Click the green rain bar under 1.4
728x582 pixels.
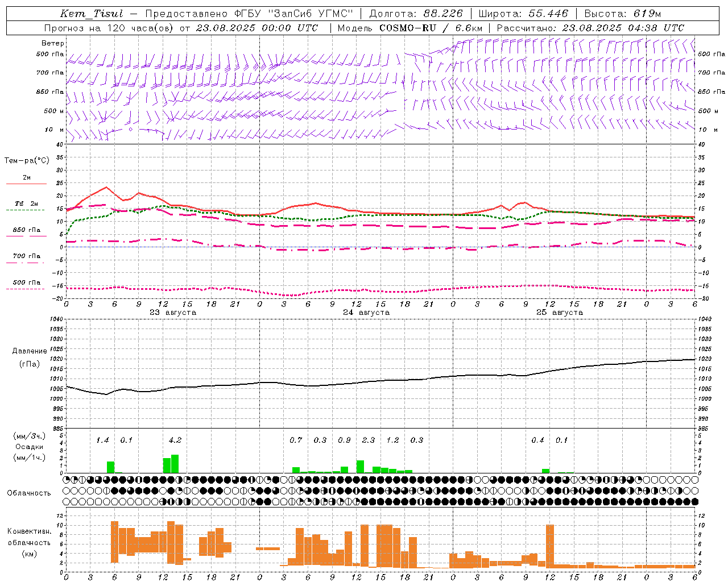pos(110,467)
